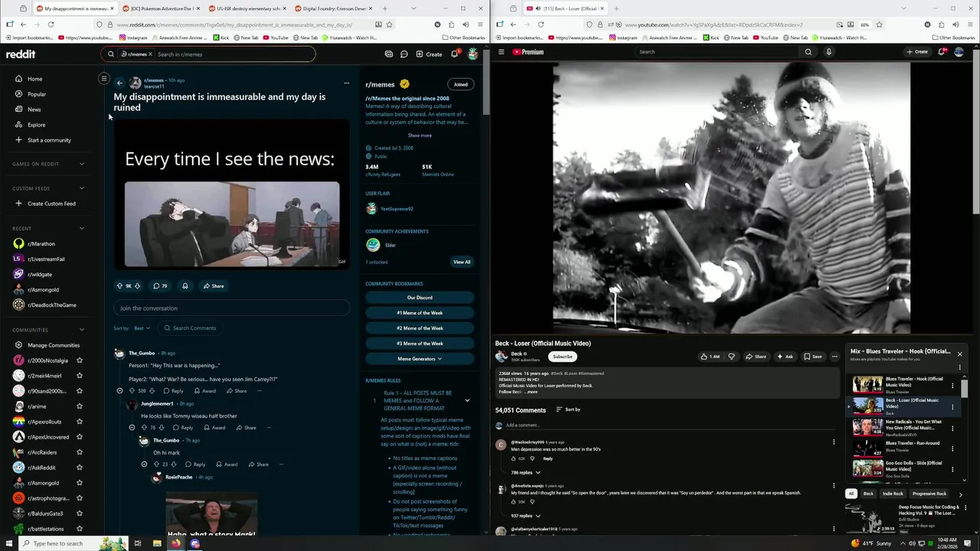Upvote the Reddit meme post
980x551 pixels.
(119, 286)
